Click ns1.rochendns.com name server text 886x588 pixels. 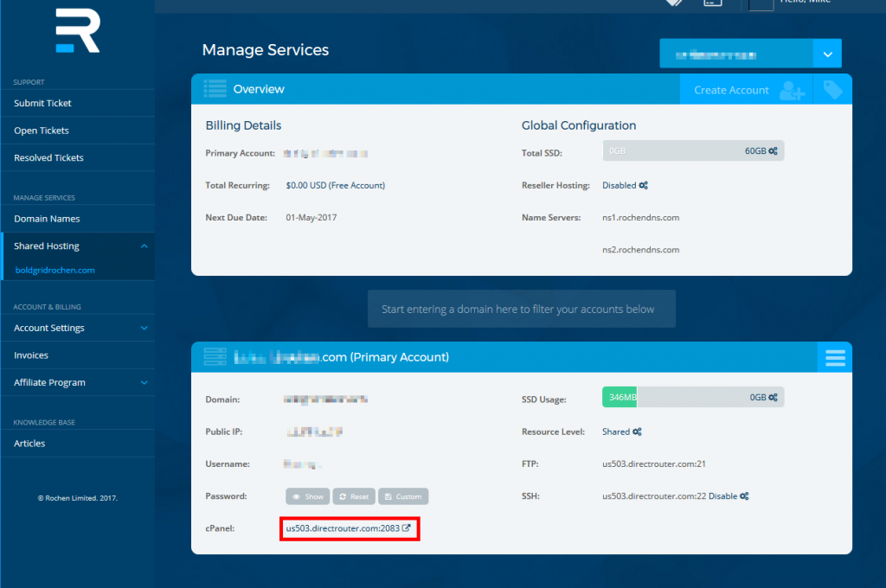(641, 217)
